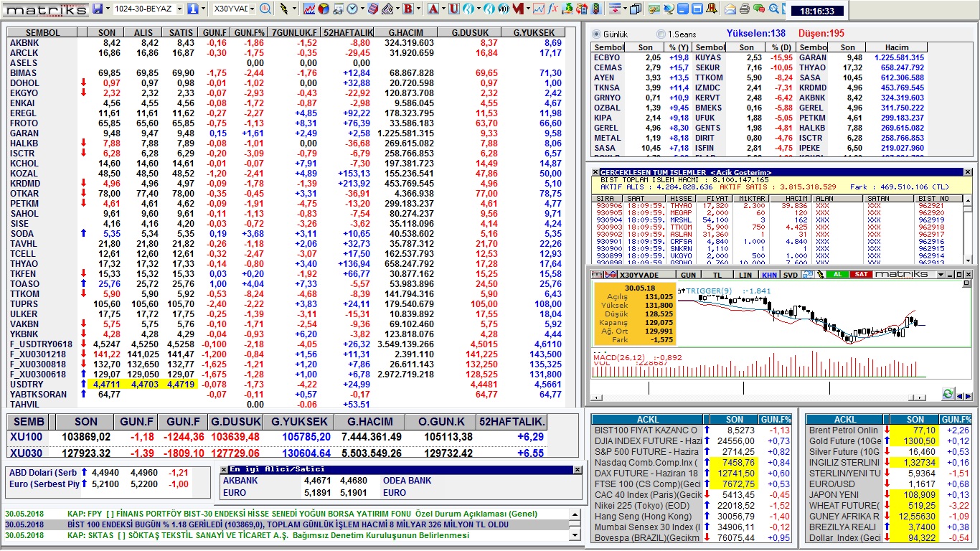
Task: Click the blue right arrow below chart
Action: [x=969, y=396]
